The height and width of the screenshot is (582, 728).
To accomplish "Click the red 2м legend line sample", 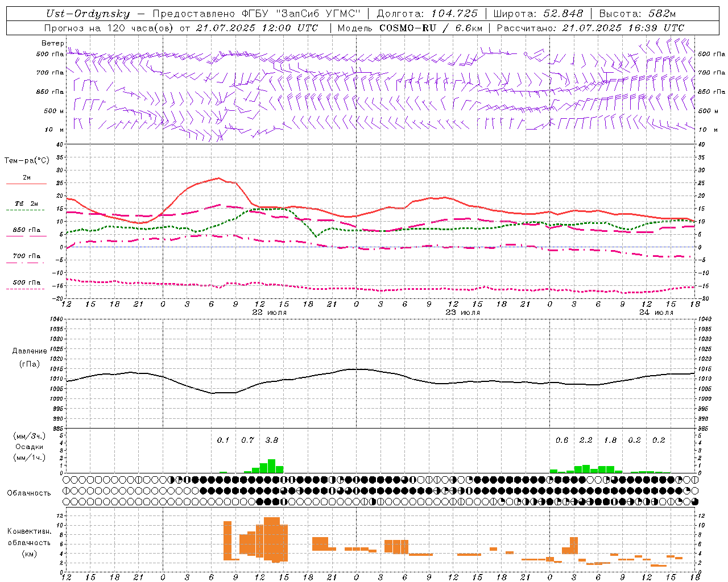I will (26, 184).
